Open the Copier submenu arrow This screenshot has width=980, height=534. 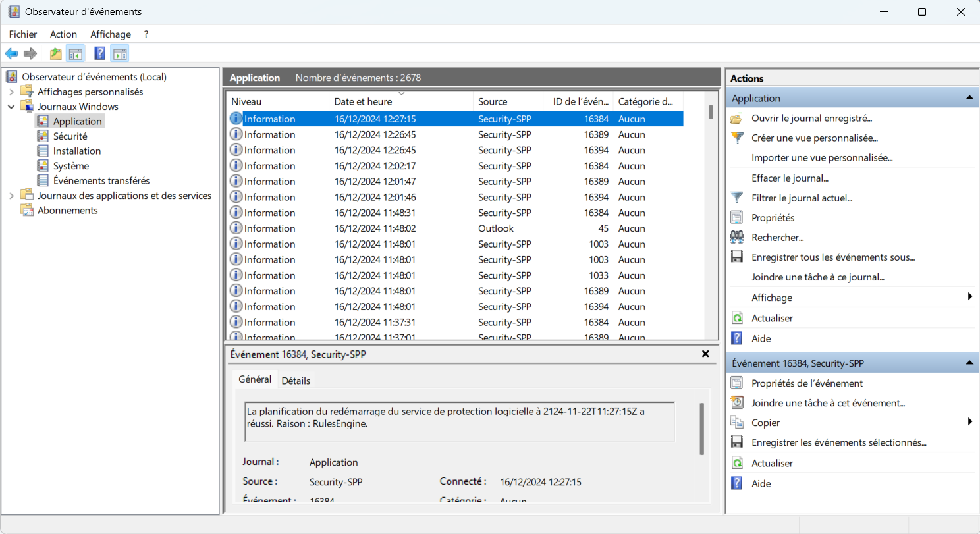[x=969, y=422]
